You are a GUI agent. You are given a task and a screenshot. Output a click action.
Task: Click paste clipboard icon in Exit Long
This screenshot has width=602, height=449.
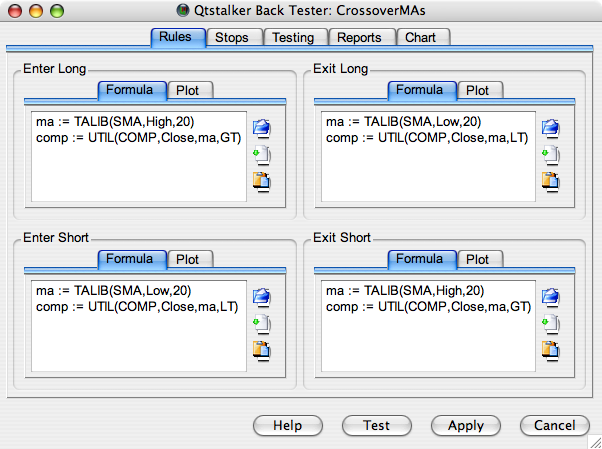coord(551,182)
